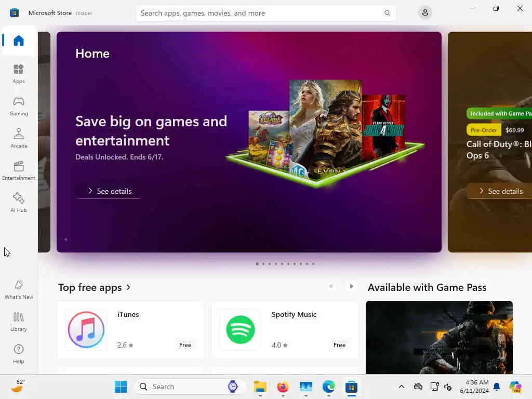Open the Library section
The image size is (532, 399).
point(19,322)
